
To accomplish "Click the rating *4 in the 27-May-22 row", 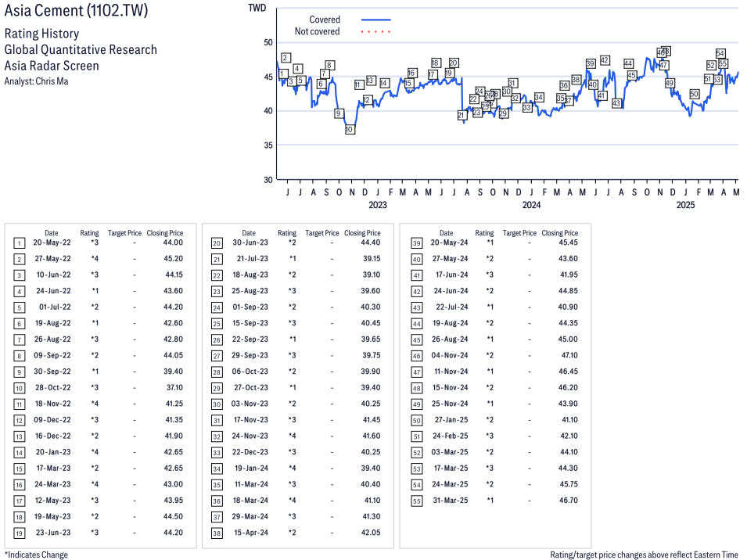I will click(x=95, y=259).
